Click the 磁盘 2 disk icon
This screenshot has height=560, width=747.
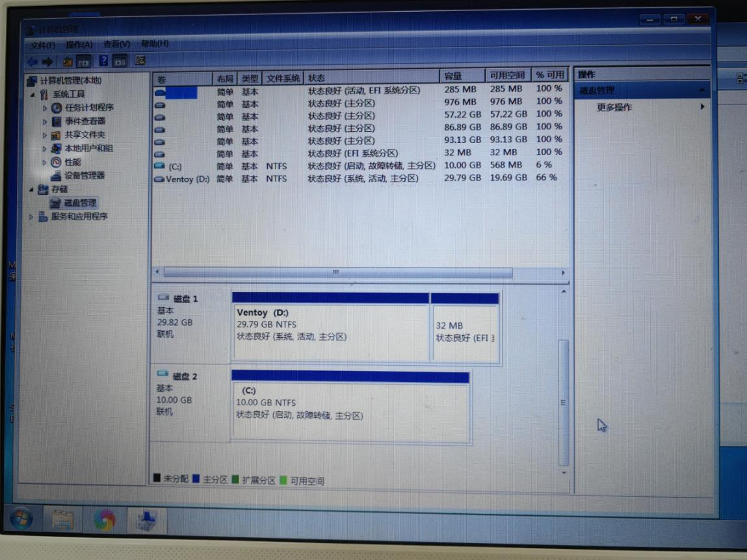coord(163,374)
